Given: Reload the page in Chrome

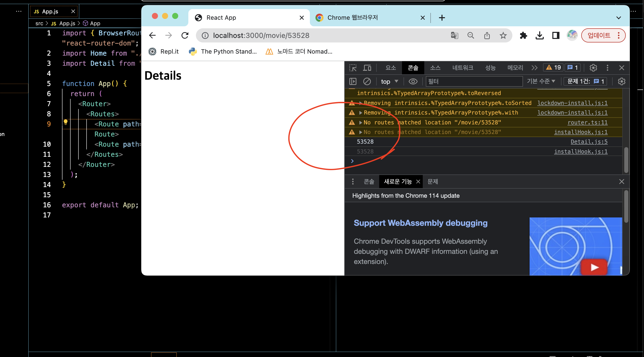Looking at the screenshot, I should [x=185, y=35].
